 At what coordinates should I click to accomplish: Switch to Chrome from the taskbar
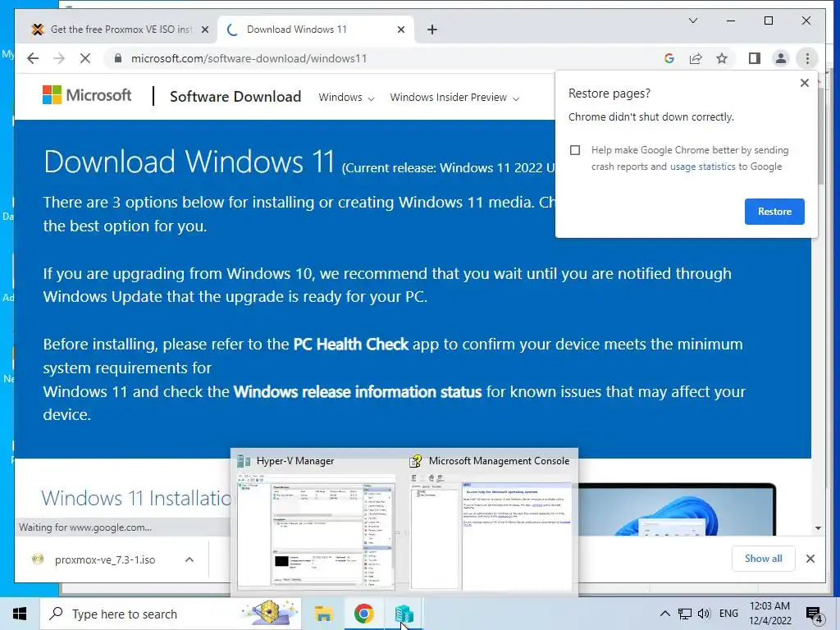363,614
